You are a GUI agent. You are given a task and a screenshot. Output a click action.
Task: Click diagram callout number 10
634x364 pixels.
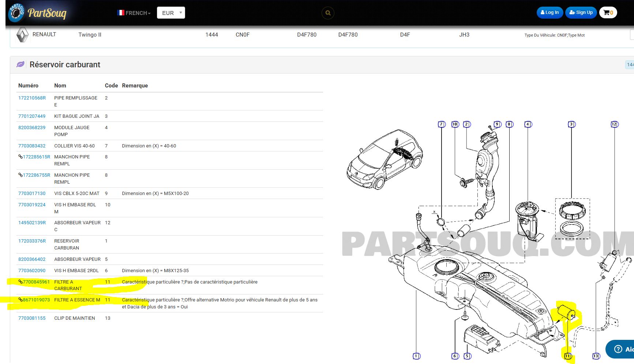click(x=455, y=124)
